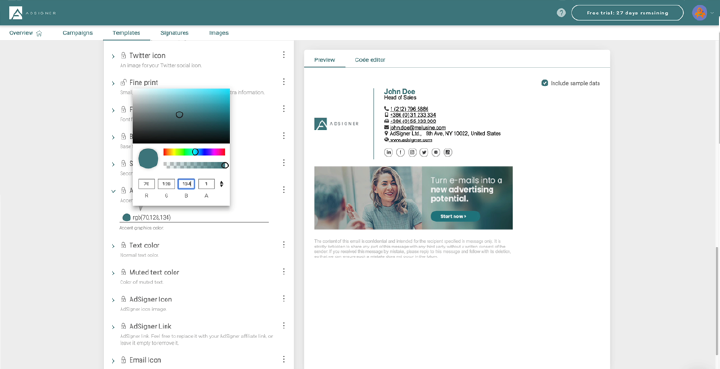Click lock icon beside AdSigner Icon
720x369 pixels.
coord(124,299)
